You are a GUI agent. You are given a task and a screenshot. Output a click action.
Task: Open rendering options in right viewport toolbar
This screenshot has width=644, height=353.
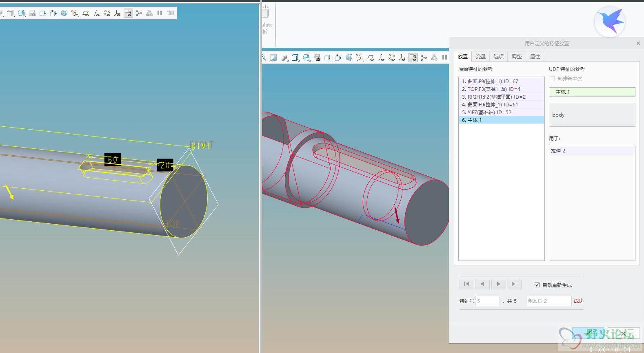[x=284, y=58]
